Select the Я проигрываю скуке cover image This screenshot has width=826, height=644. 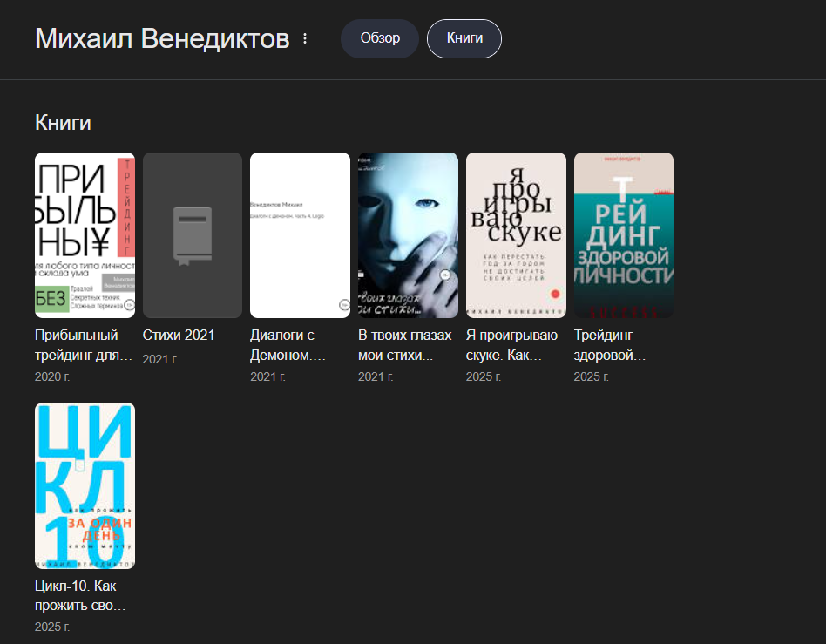[x=516, y=235]
